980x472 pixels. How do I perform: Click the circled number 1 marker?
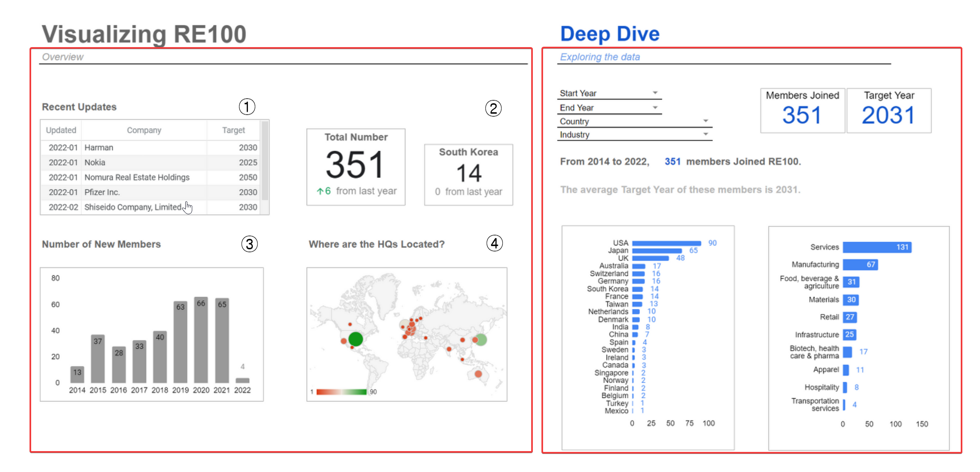point(247,107)
